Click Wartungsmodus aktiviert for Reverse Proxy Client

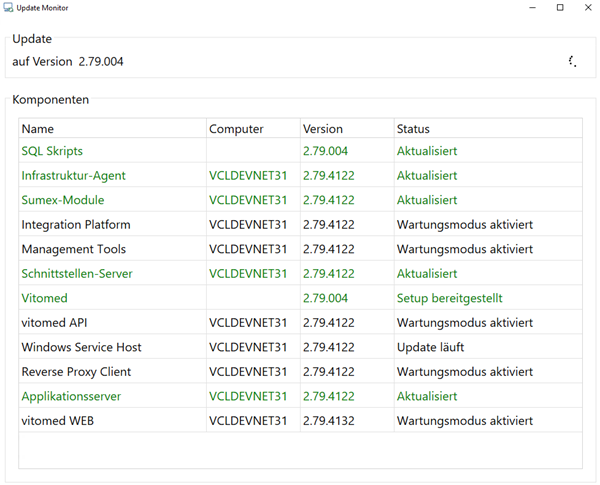(465, 371)
